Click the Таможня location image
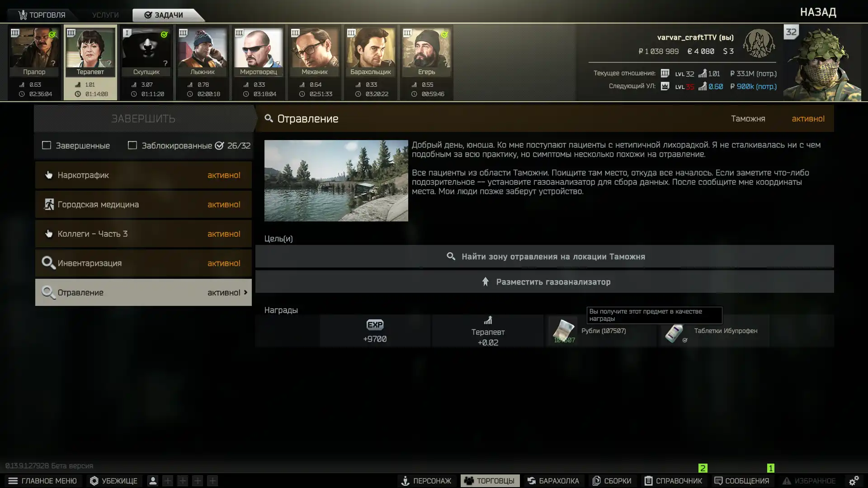The width and height of the screenshot is (868, 488). pos(336,180)
